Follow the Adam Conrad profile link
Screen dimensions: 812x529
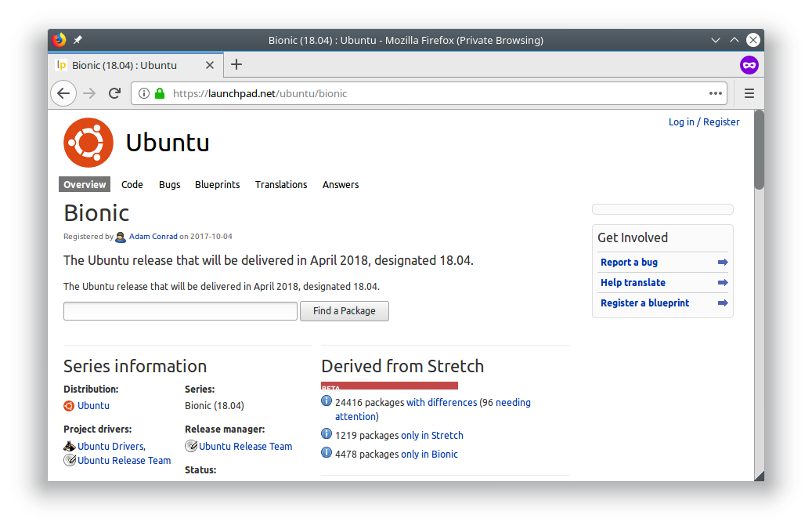[153, 237]
